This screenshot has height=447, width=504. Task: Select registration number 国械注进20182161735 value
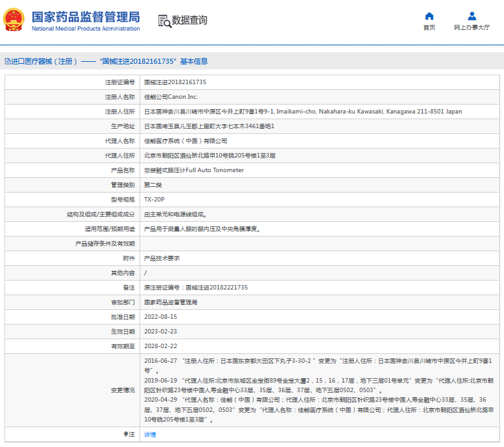pyautogui.click(x=175, y=82)
